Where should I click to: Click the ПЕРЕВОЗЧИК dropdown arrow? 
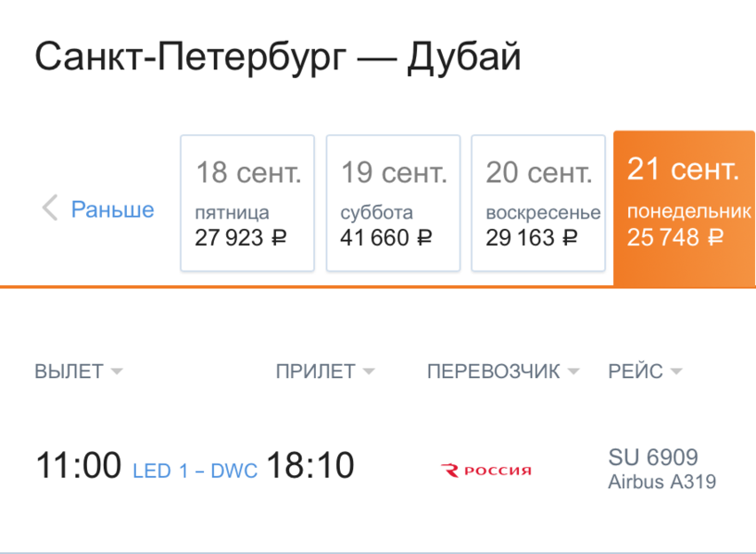coord(573,371)
